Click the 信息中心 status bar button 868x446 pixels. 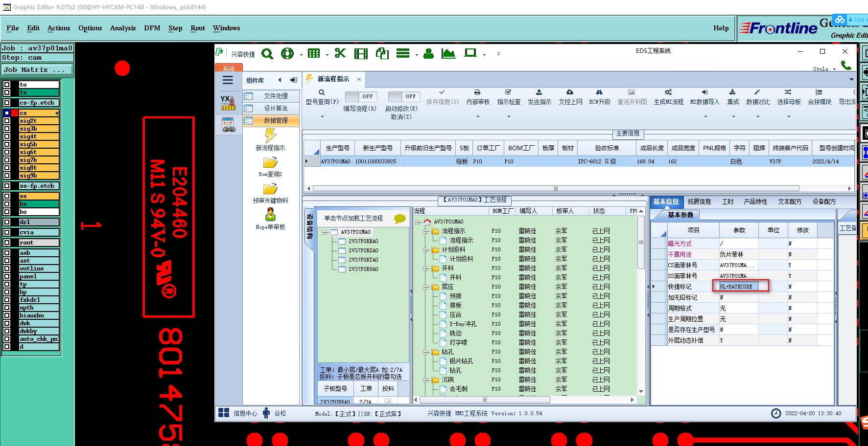click(238, 413)
